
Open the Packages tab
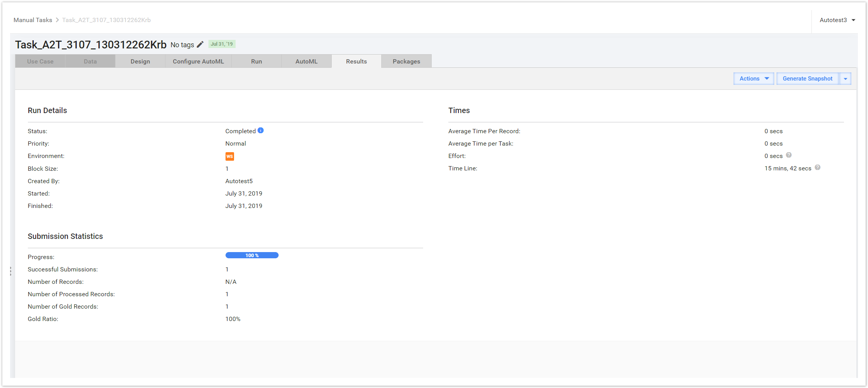pyautogui.click(x=406, y=61)
